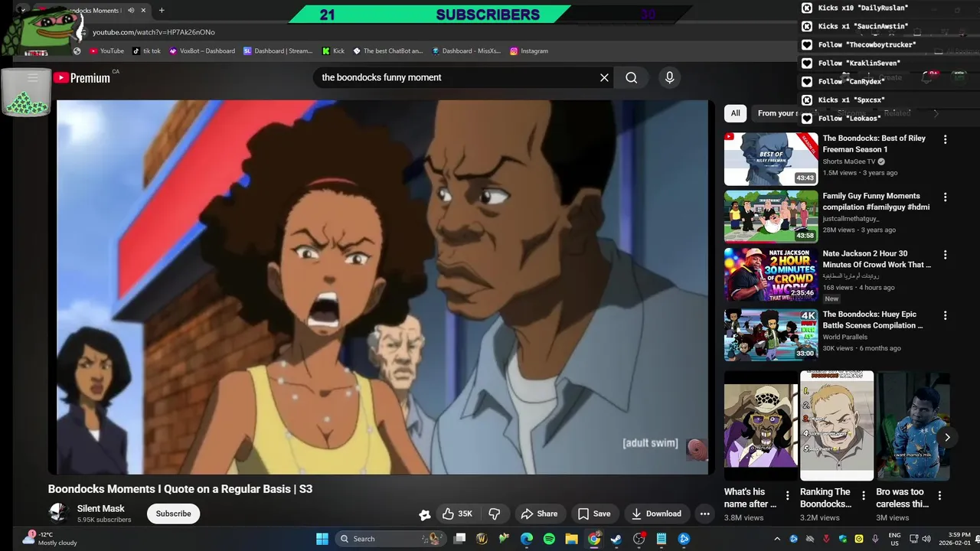Open the Dashboard | Stream... bookmark
This screenshot has height=551, width=980.
[x=278, y=51]
